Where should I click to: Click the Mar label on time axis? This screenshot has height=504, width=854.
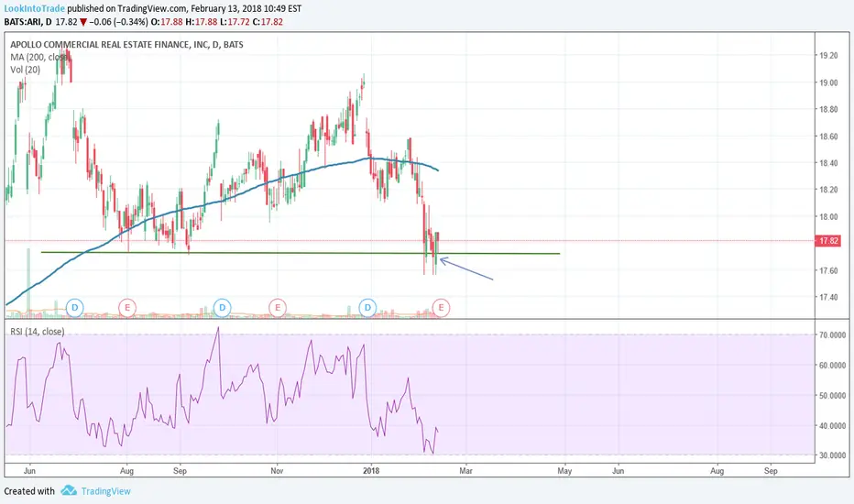tap(465, 471)
